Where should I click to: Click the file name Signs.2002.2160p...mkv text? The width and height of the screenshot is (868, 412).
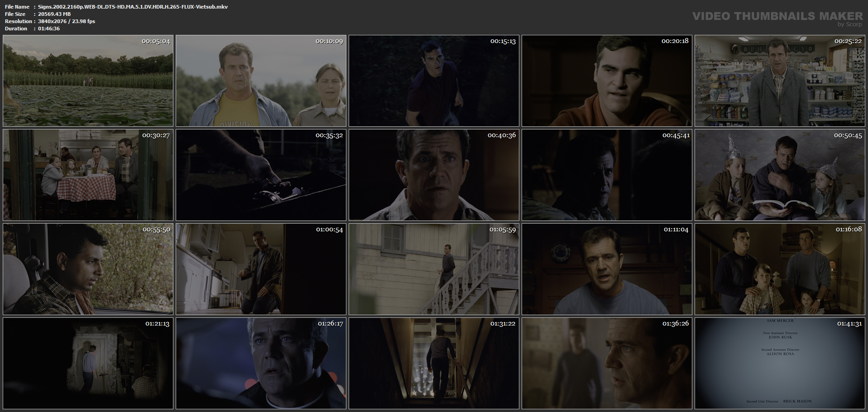(x=133, y=7)
